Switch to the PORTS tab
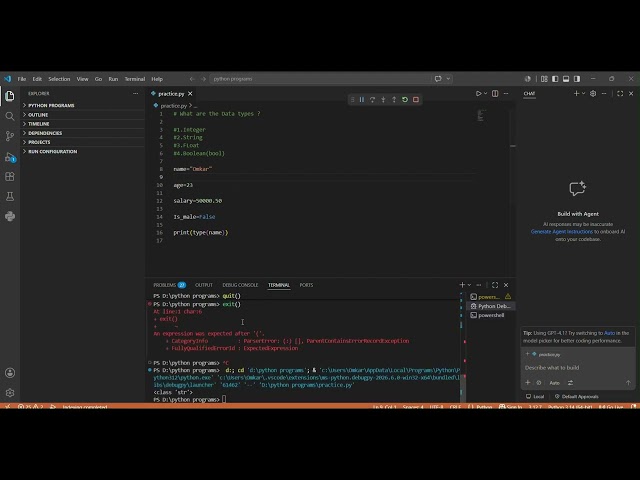 306,285
